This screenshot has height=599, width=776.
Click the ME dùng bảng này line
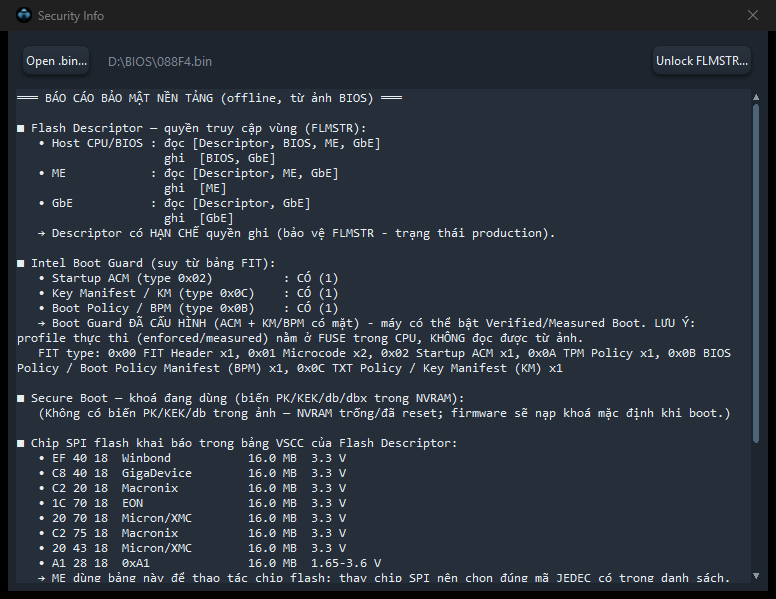coord(384,577)
